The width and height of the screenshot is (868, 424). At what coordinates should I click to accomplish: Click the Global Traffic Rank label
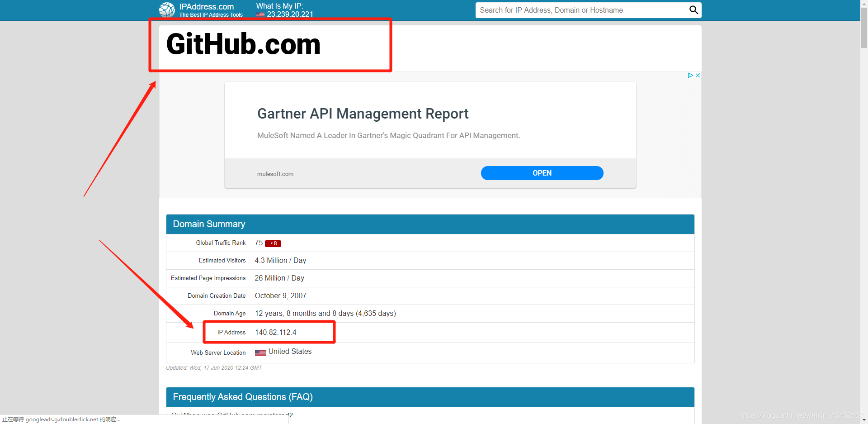pyautogui.click(x=221, y=243)
